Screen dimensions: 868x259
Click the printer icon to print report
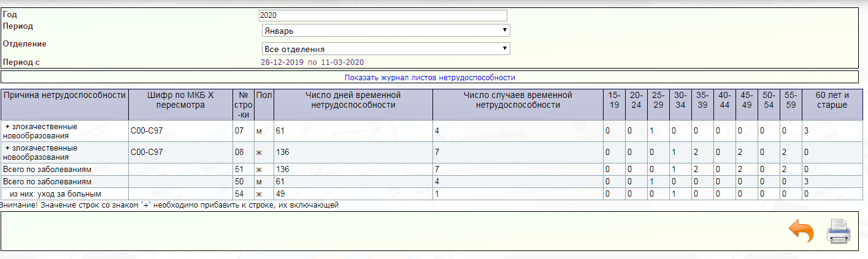pyautogui.click(x=838, y=232)
